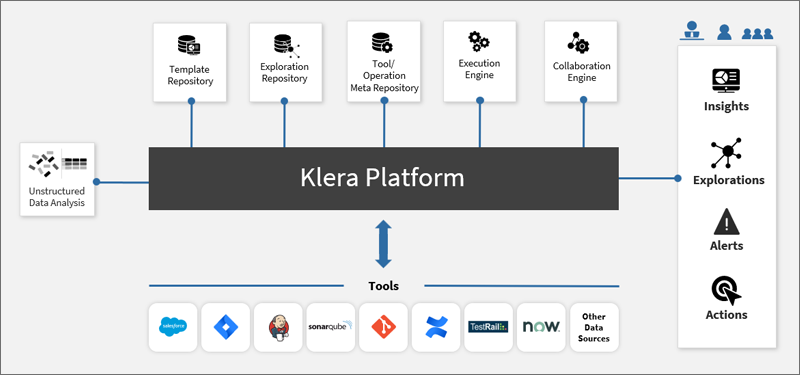The width and height of the screenshot is (800, 375).
Task: Click the 'Exploration Repository' label
Action: pos(284,72)
